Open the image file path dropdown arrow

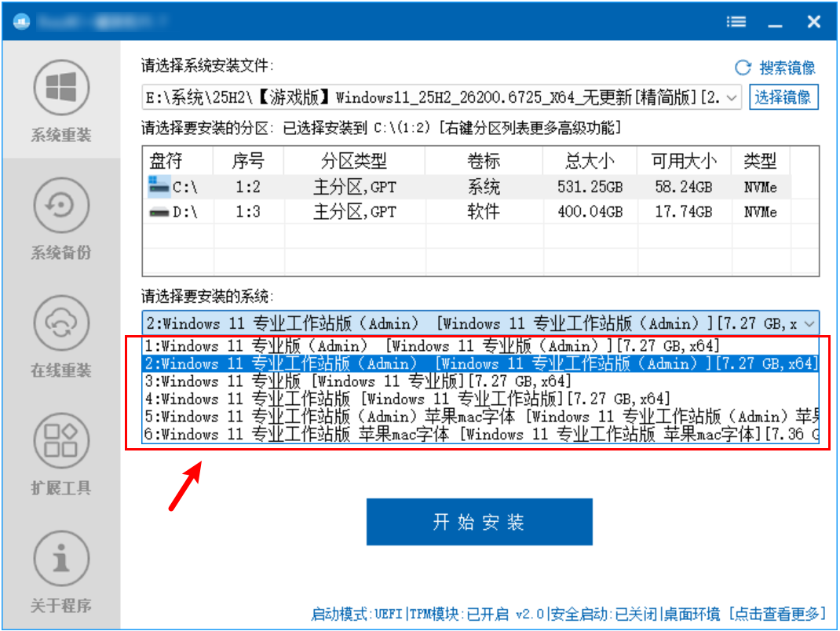tap(732, 97)
